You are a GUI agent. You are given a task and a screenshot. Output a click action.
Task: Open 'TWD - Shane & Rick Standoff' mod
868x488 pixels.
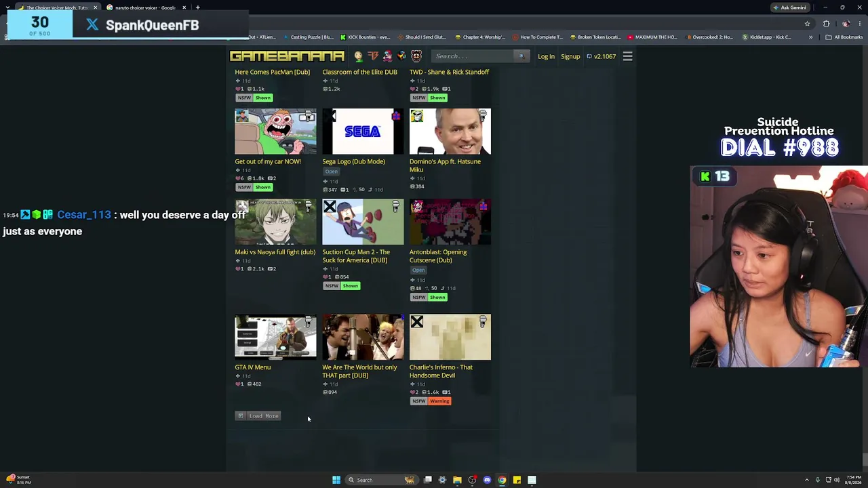[x=449, y=72]
